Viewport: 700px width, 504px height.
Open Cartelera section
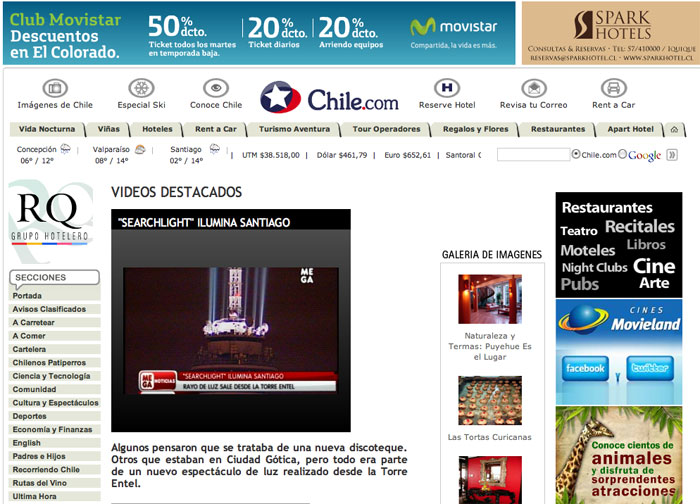pos(55,349)
